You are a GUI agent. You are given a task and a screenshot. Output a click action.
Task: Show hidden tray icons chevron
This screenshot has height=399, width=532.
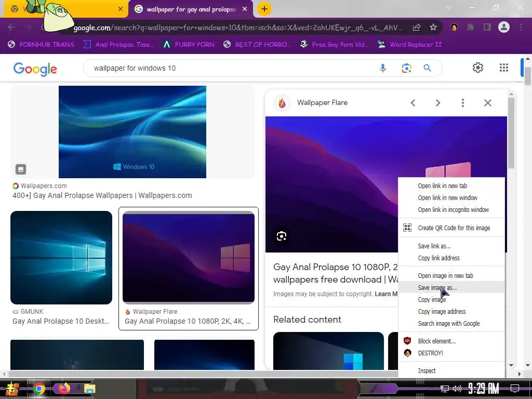[x=432, y=389]
